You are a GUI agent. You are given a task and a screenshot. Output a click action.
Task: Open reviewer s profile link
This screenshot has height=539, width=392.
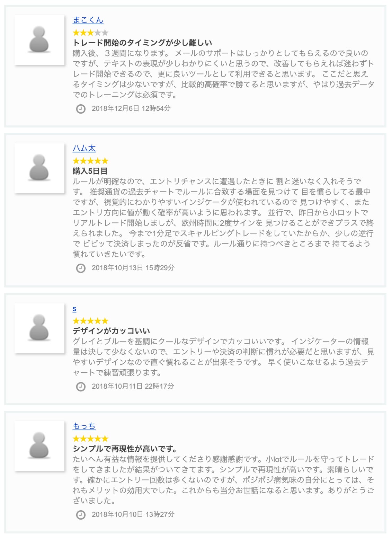74,309
